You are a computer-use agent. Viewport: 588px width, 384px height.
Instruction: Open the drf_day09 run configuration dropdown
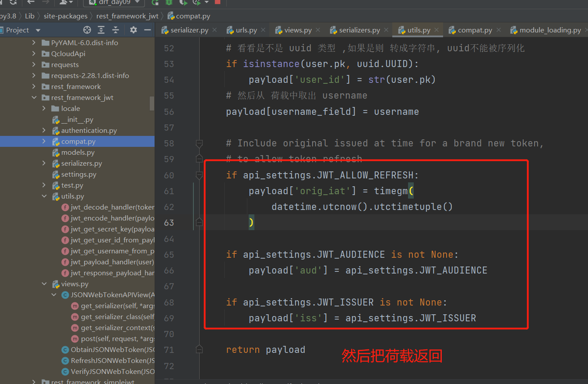pos(114,2)
